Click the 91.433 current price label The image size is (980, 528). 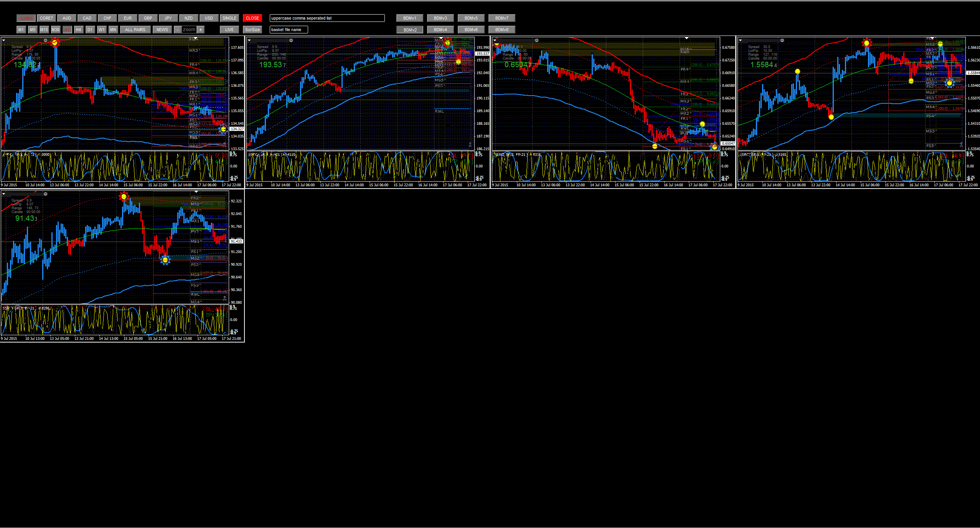click(x=237, y=241)
